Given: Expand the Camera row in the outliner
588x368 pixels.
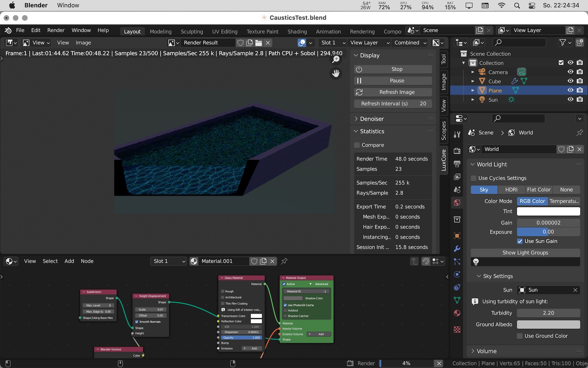Looking at the screenshot, I should [x=473, y=72].
